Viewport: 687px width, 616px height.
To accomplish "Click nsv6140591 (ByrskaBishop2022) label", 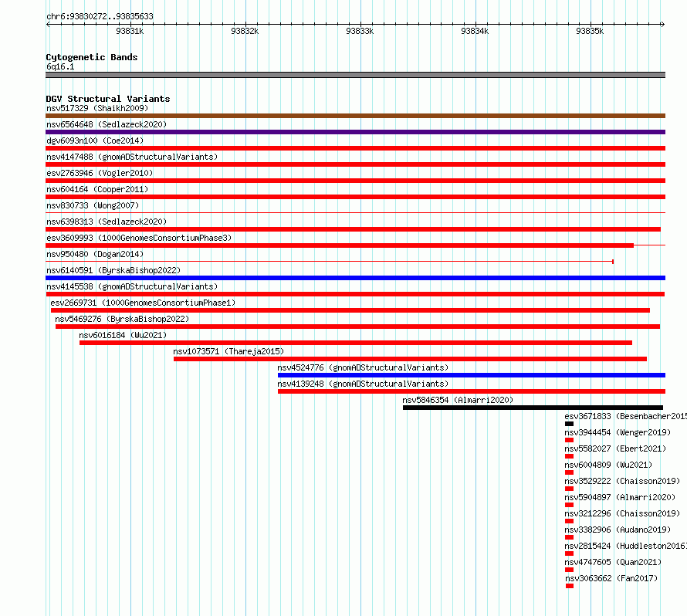I will pyautogui.click(x=113, y=270).
